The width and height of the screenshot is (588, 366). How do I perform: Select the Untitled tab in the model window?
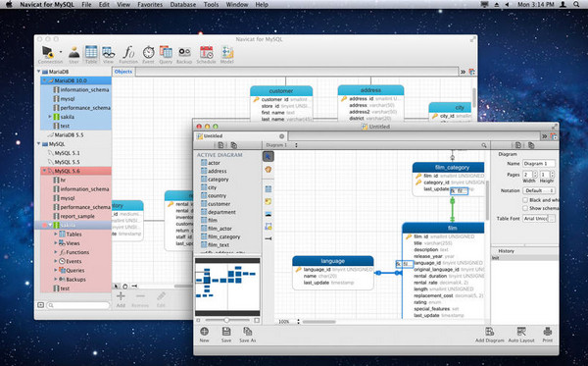pos(241,135)
